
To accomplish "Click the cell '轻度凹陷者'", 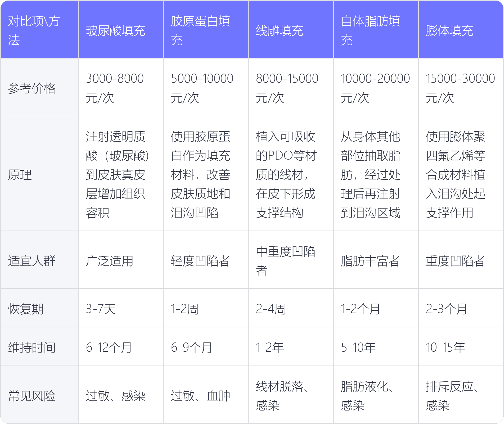I will tap(206, 260).
